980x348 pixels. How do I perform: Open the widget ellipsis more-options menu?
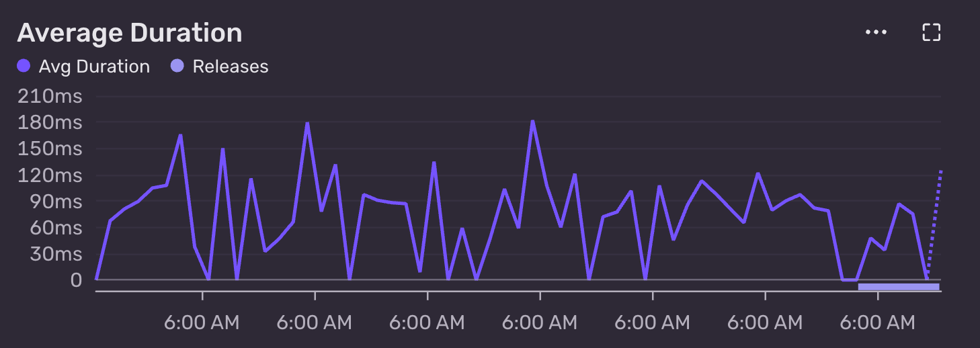pos(876,32)
